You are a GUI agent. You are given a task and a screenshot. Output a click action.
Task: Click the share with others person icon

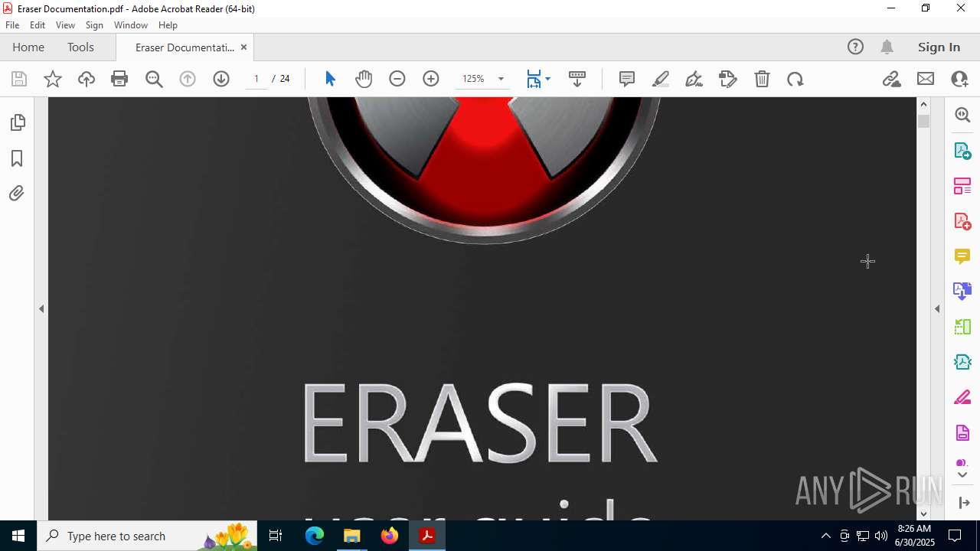pos(959,79)
